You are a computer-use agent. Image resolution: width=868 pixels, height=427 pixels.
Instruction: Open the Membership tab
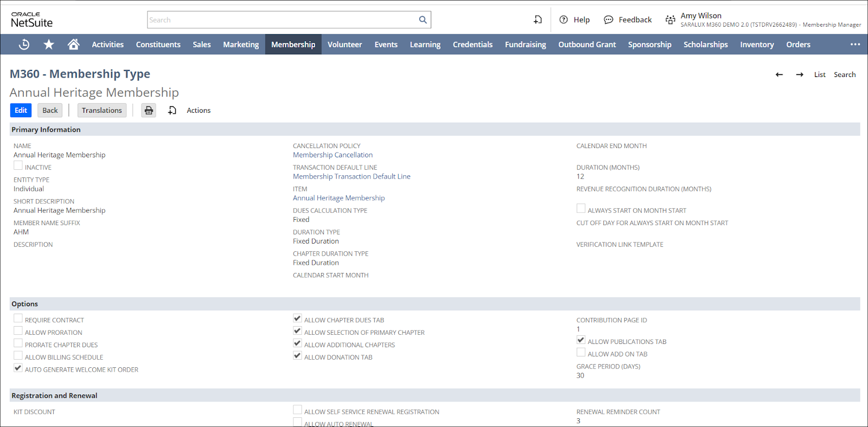coord(293,44)
